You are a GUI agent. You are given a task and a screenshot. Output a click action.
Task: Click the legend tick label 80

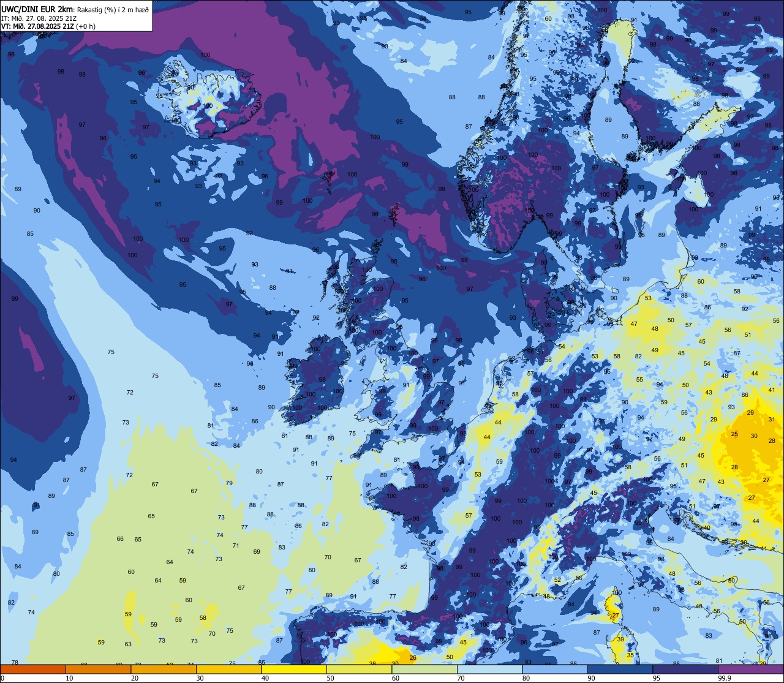click(x=526, y=678)
